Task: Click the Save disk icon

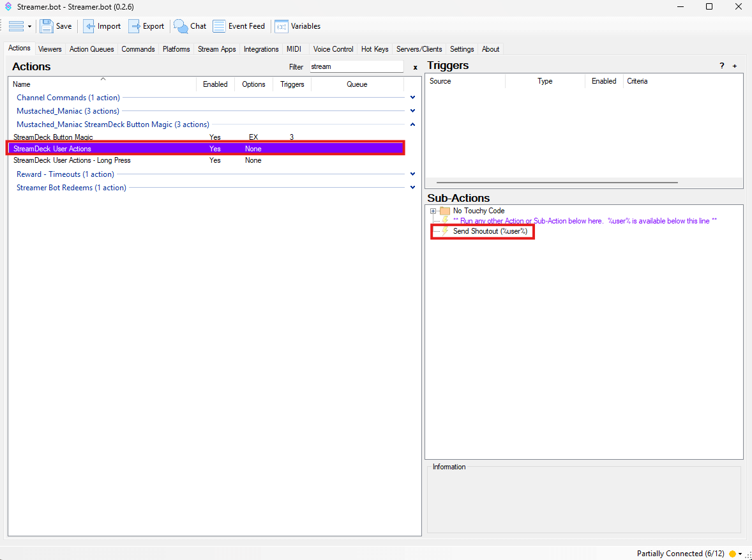Action: pos(47,26)
